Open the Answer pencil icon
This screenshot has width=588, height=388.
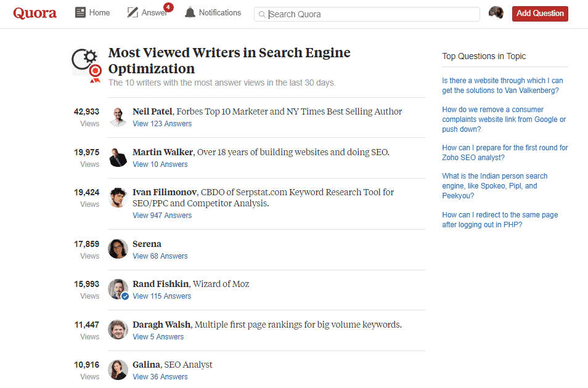click(x=133, y=13)
